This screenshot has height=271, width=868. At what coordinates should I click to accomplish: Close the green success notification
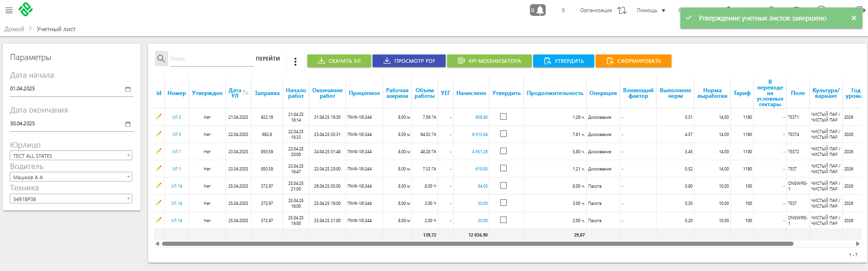[854, 18]
